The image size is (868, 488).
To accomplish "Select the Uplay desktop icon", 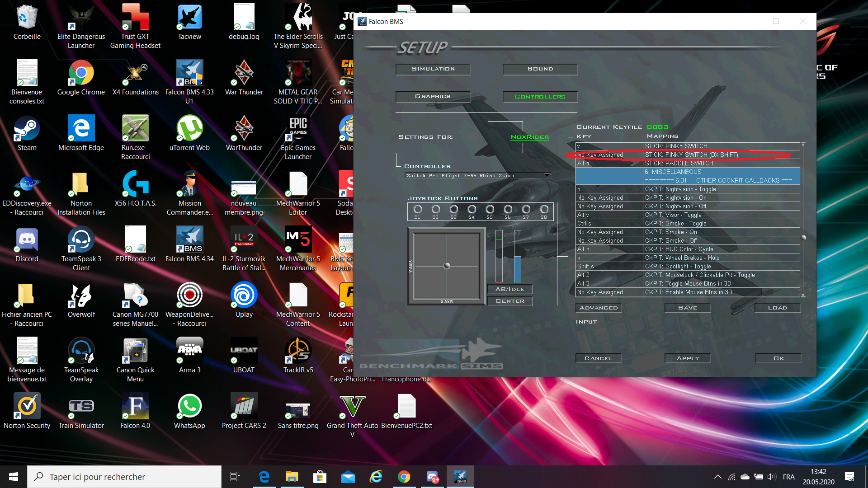I will click(244, 300).
